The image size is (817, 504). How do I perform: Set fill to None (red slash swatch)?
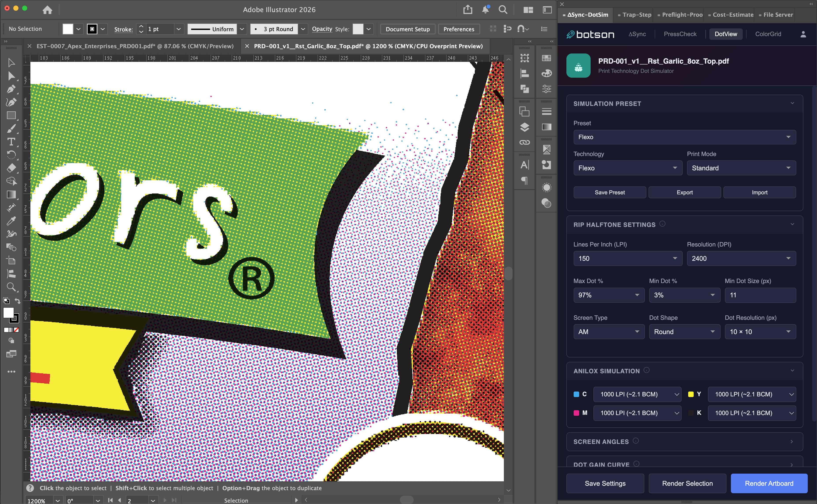[17, 330]
